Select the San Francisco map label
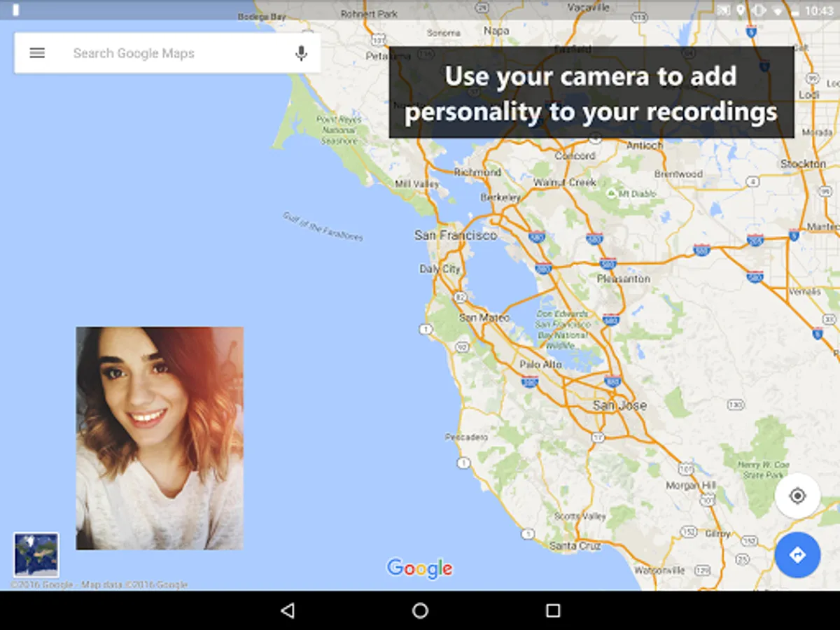Screen dimensions: 840x630 (x=456, y=235)
